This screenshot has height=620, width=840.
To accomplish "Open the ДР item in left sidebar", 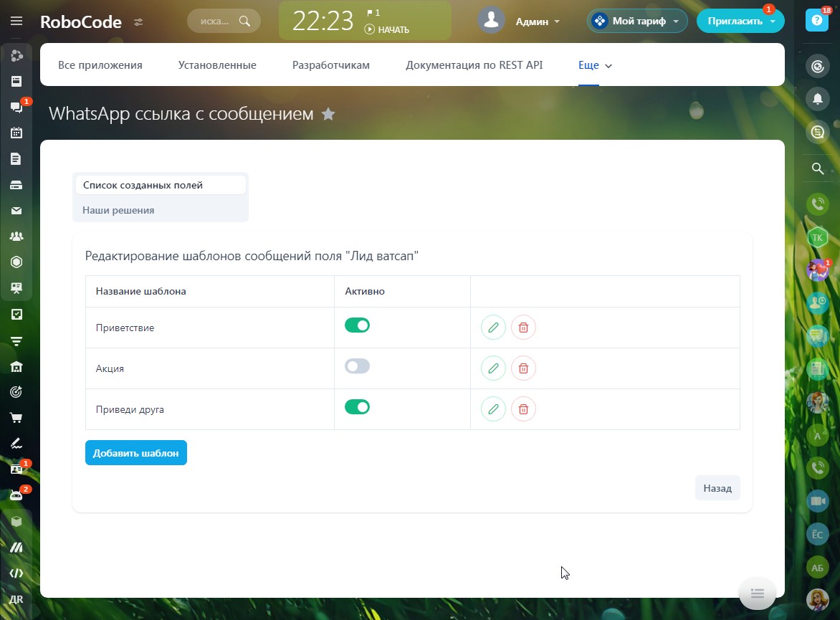I will [x=16, y=599].
